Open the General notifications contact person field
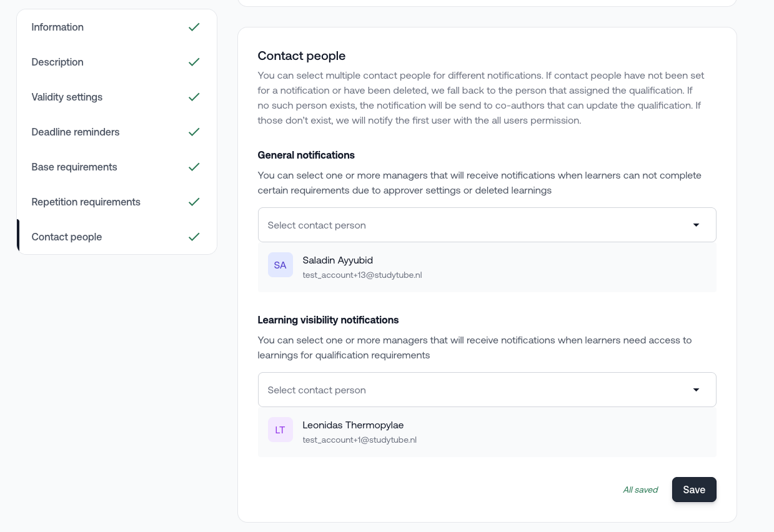 [x=475, y=225]
